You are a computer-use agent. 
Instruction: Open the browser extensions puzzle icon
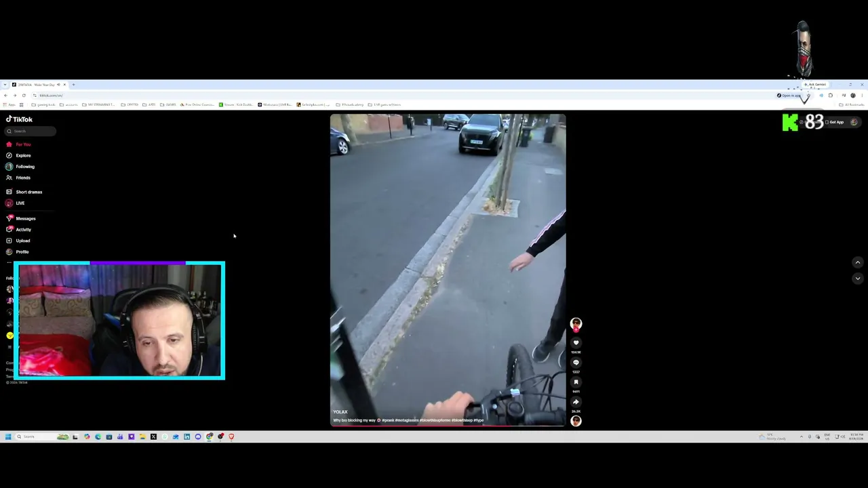[831, 96]
